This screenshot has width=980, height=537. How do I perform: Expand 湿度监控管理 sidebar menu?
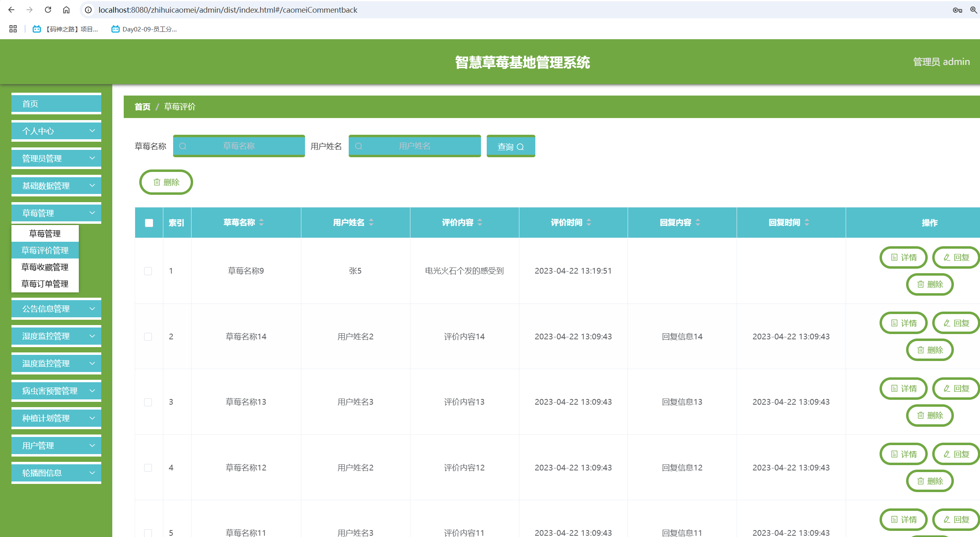[x=56, y=336]
